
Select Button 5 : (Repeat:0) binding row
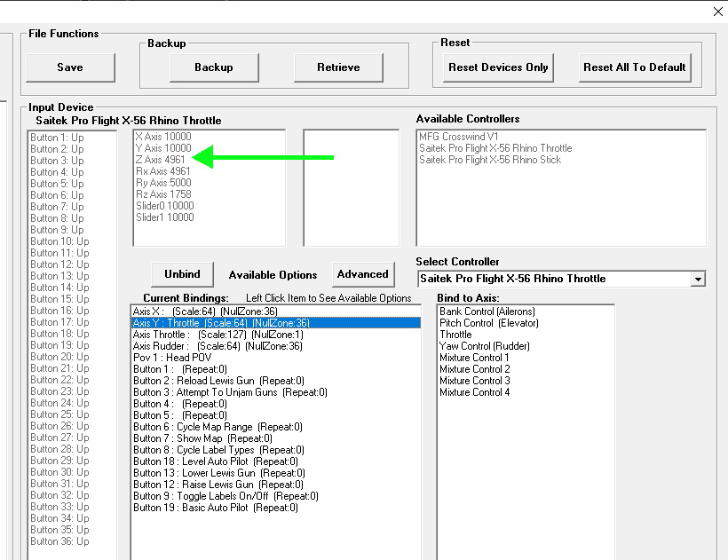[276, 415]
